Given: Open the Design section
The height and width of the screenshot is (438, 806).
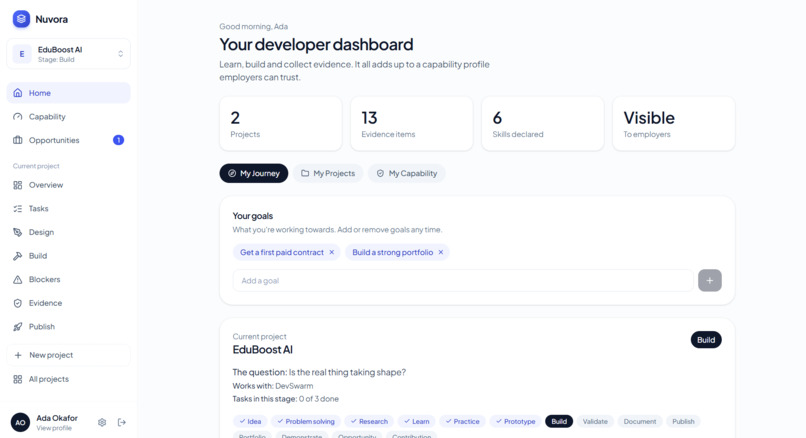Looking at the screenshot, I should [x=68, y=232].
